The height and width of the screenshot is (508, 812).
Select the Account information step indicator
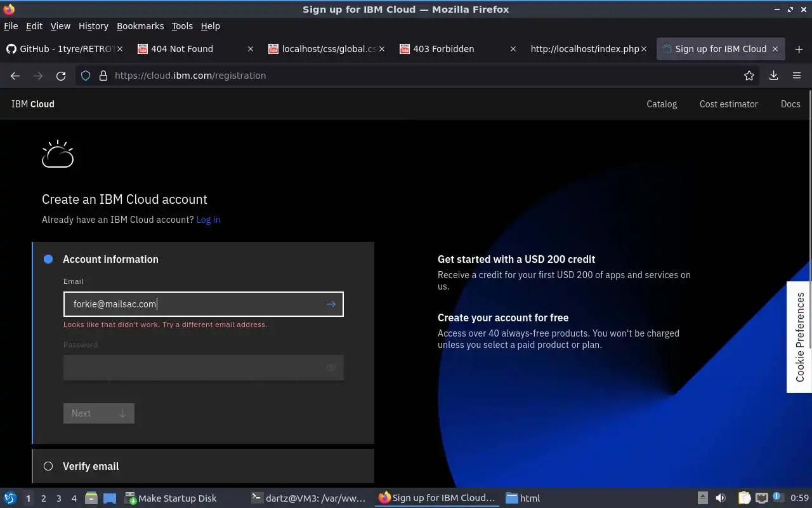tap(48, 259)
